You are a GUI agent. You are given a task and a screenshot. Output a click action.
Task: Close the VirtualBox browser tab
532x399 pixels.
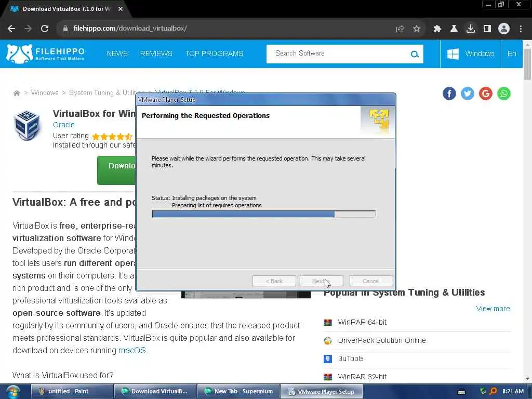pos(121,9)
